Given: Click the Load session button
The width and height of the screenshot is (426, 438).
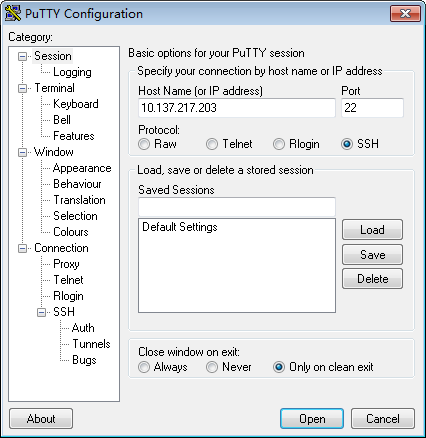Looking at the screenshot, I should pos(372,230).
